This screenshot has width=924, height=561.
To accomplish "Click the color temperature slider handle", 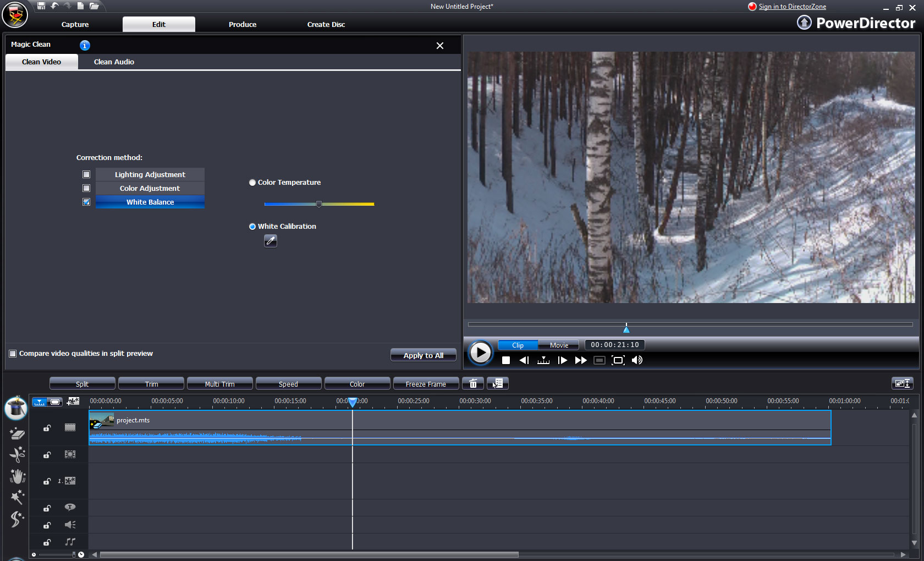I will pos(319,204).
